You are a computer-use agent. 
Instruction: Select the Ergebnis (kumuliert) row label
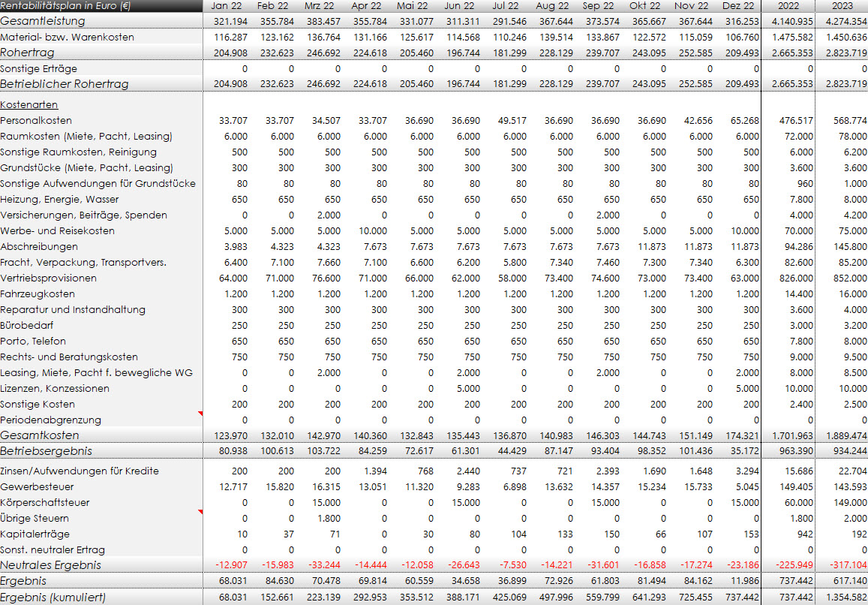point(53,597)
